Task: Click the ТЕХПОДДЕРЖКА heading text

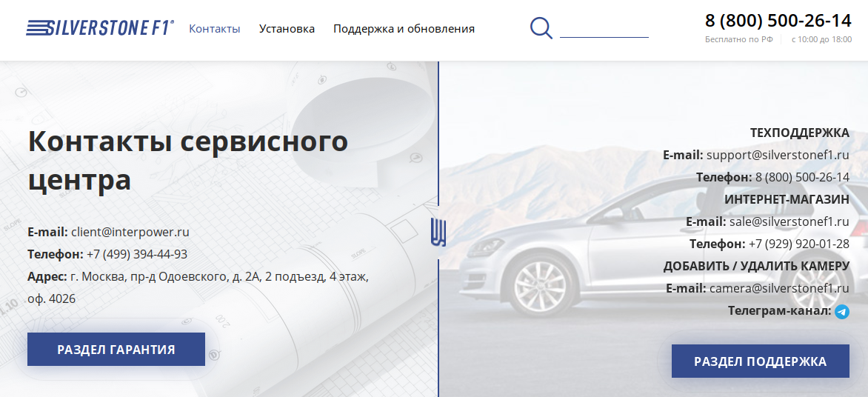Action: tap(800, 133)
